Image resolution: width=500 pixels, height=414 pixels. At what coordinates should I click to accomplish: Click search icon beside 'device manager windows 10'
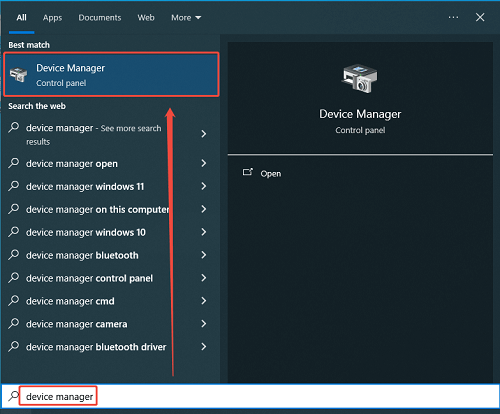[14, 232]
